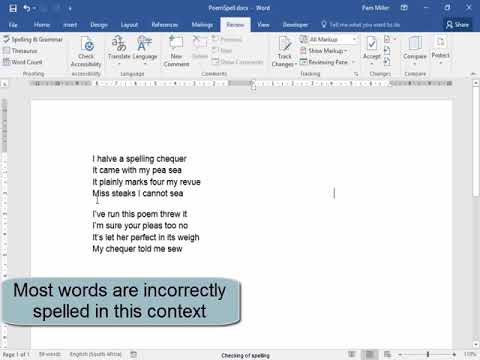Screen dimensions: 480x360
Task: Switch to the Developer tab
Action: pyautogui.click(x=295, y=25)
